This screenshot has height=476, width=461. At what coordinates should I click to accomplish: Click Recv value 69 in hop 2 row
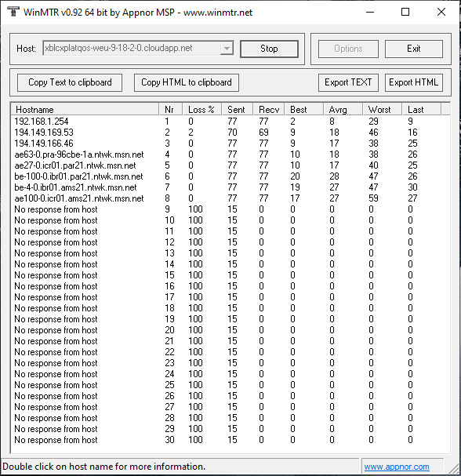pyautogui.click(x=263, y=133)
